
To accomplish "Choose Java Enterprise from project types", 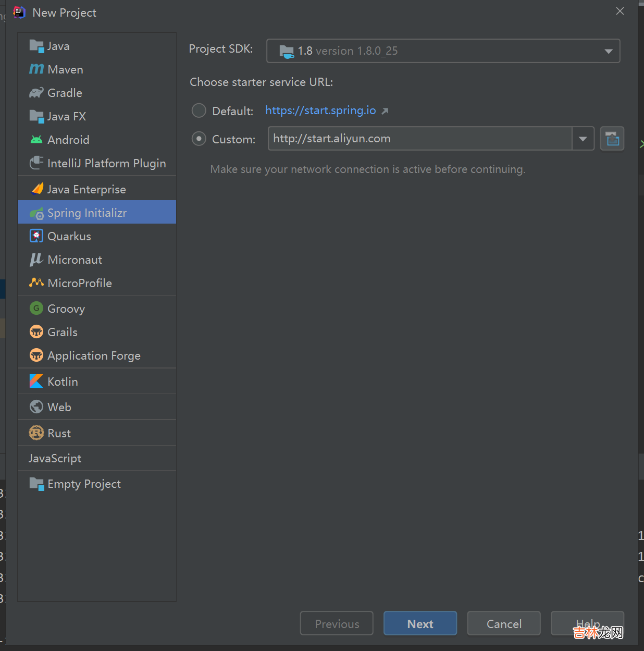I will pyautogui.click(x=86, y=189).
